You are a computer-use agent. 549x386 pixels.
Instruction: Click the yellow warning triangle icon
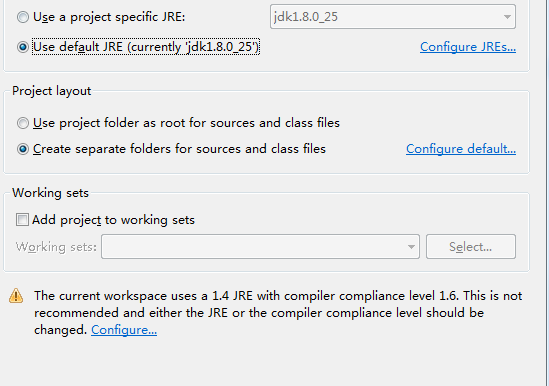(16, 296)
